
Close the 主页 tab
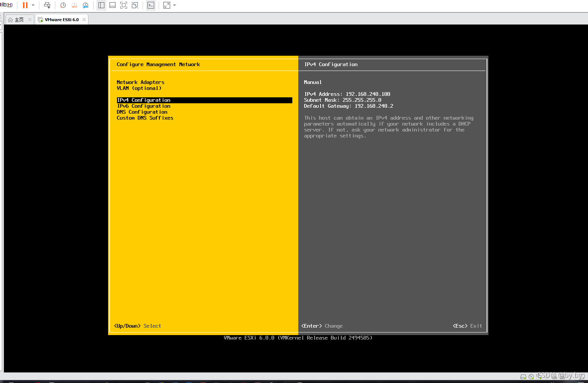tap(30, 20)
